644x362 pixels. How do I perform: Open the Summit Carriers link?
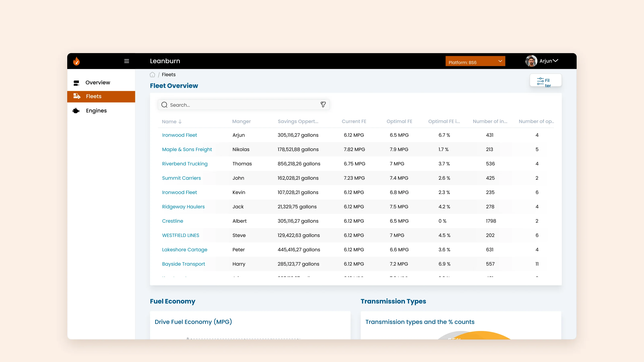tap(181, 178)
